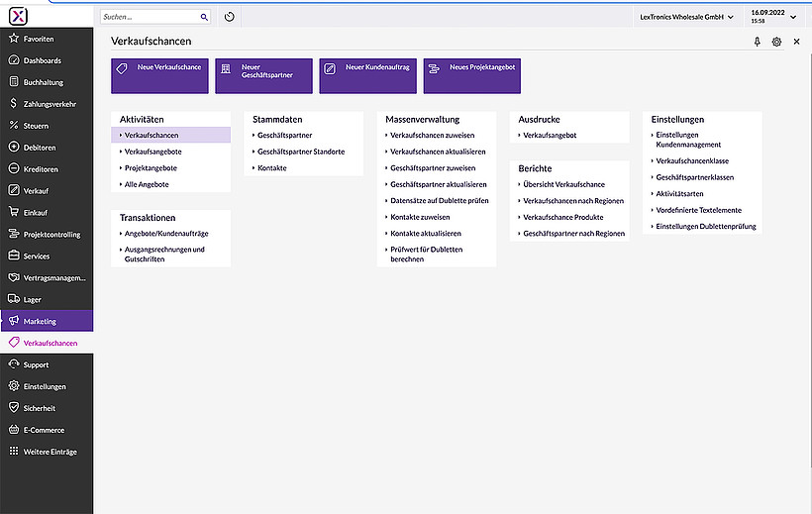
Task: Click the app logo icon
Action: coord(18,16)
